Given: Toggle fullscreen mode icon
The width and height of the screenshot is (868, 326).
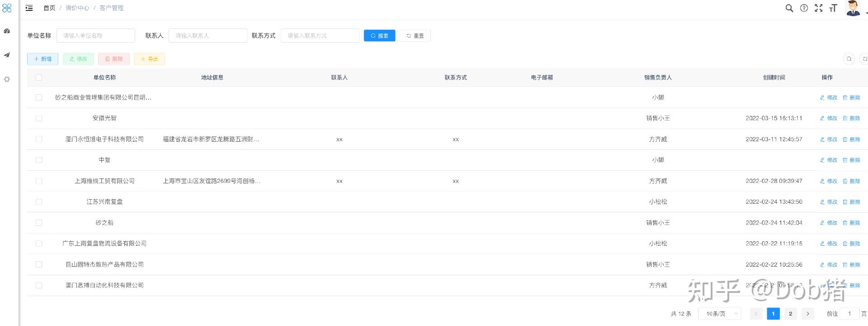Looking at the screenshot, I should point(818,8).
